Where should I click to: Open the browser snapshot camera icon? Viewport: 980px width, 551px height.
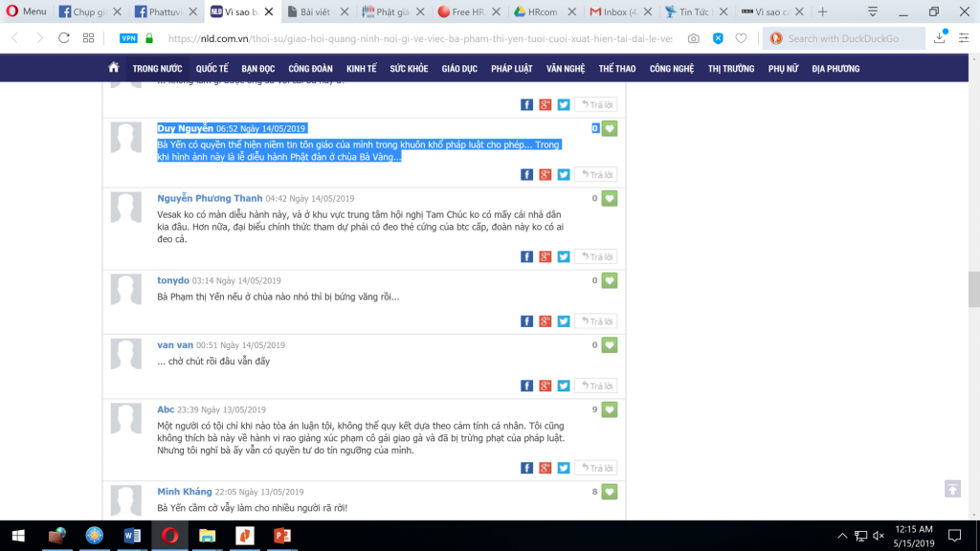[x=693, y=38]
